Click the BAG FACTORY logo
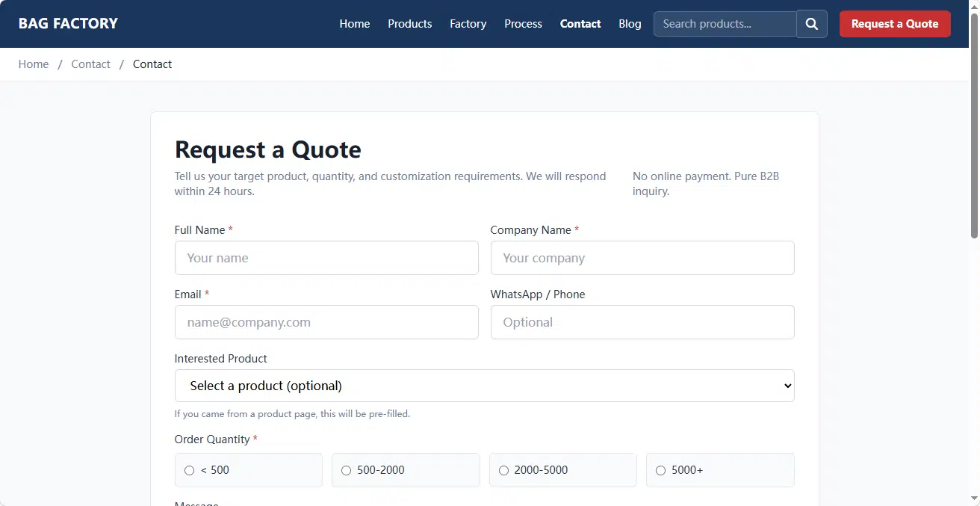 [68, 24]
